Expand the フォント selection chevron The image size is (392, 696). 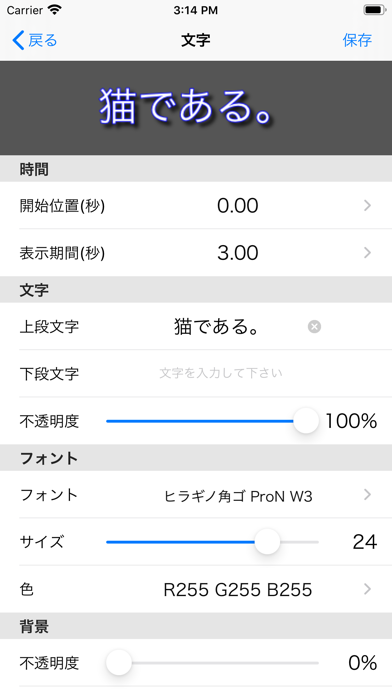click(367, 494)
